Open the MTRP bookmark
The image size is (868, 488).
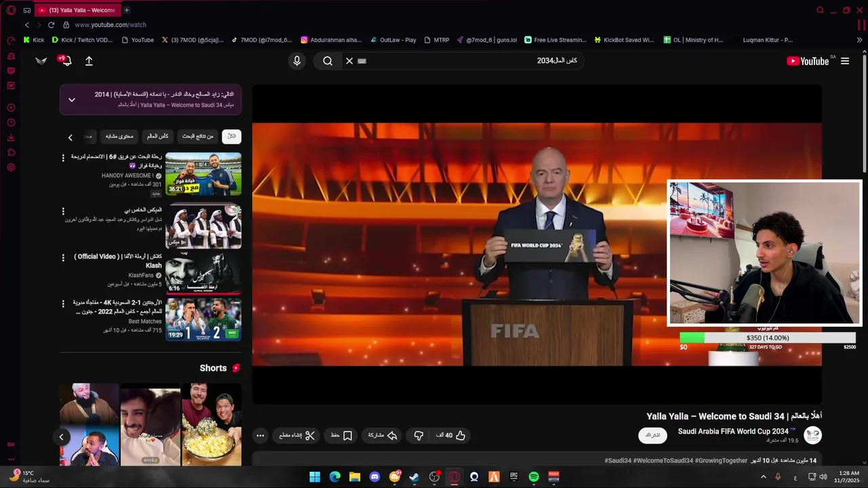click(436, 40)
